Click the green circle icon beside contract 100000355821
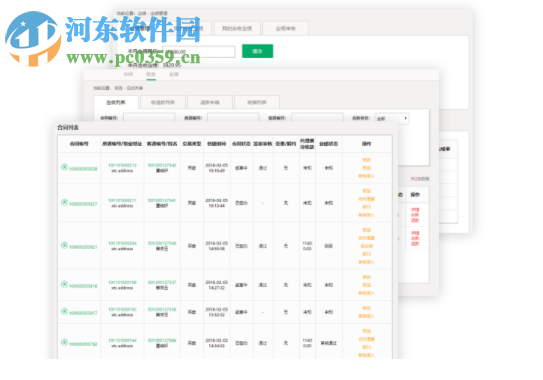Viewport: 543px width, 380px height. point(64,246)
